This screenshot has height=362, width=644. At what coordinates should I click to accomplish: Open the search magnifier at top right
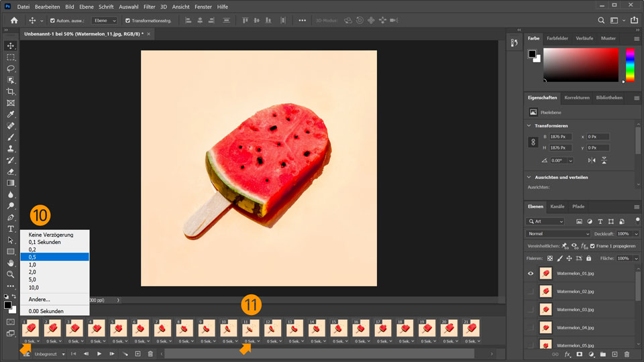pos(601,20)
